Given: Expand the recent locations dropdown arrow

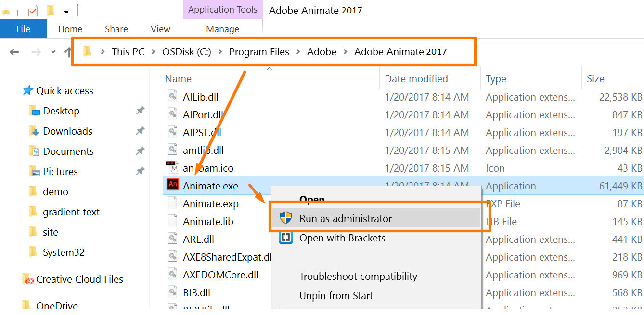Looking at the screenshot, I should (x=53, y=52).
